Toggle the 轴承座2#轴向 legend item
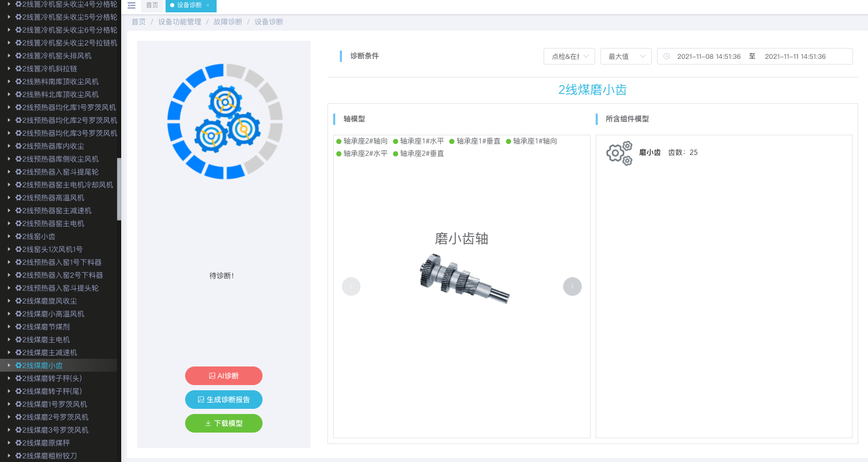868x462 pixels. [x=362, y=141]
